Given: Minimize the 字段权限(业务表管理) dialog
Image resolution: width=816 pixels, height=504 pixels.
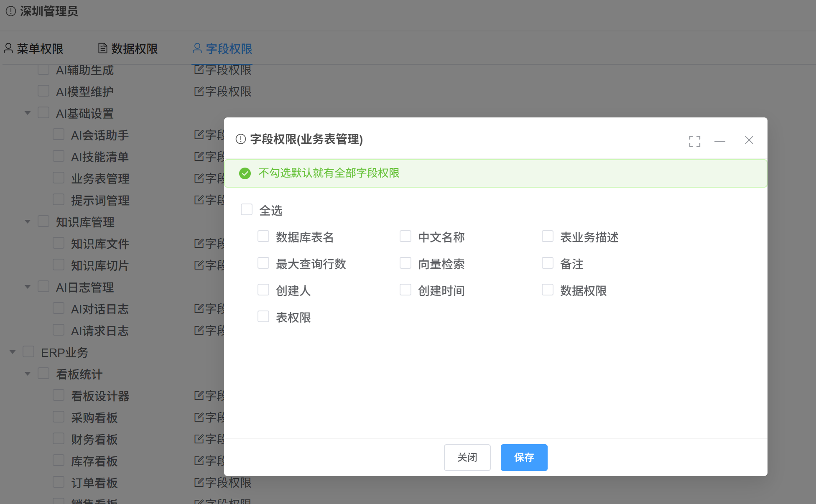Looking at the screenshot, I should click(x=720, y=141).
